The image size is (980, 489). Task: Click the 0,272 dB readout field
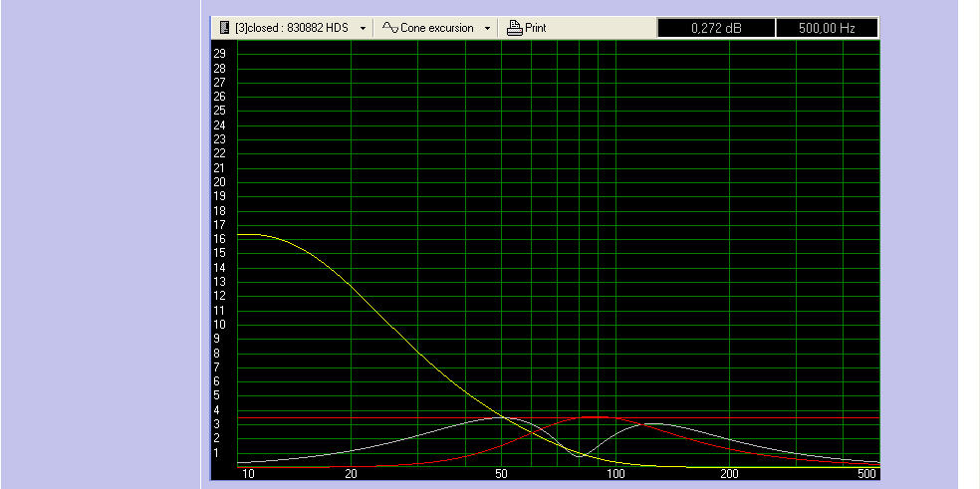(x=716, y=28)
